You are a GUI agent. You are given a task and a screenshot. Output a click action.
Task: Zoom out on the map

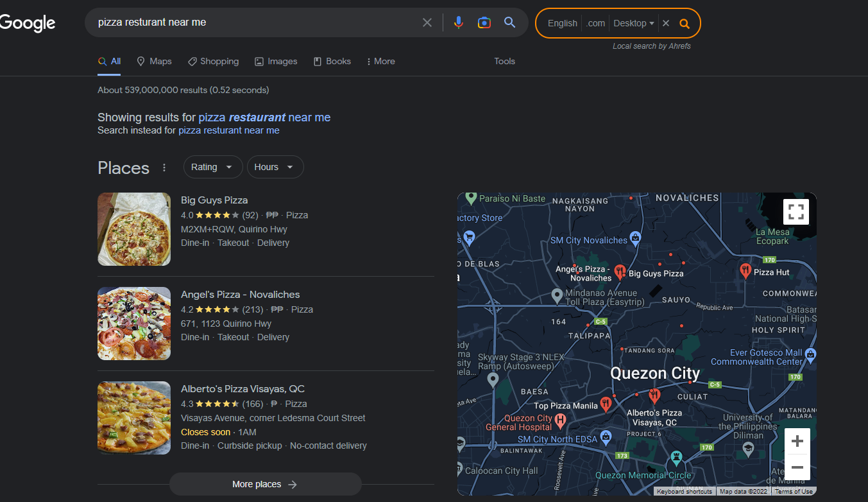coord(797,467)
